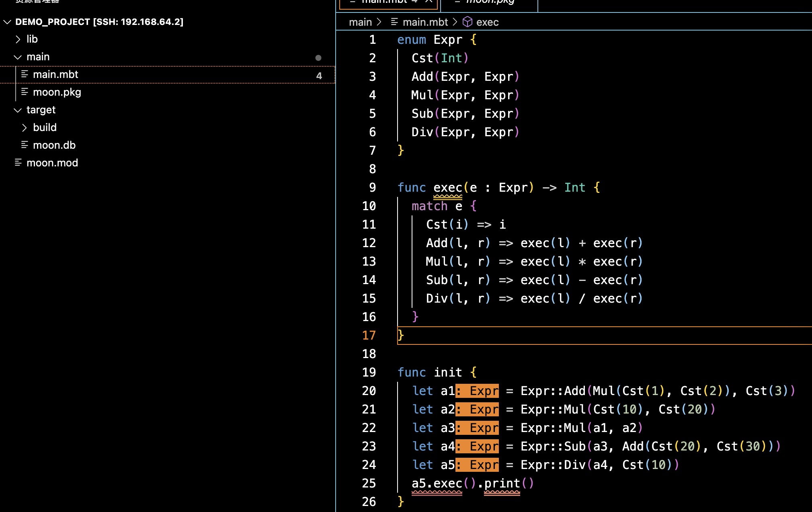Click the match keyword on line 10

tap(429, 206)
